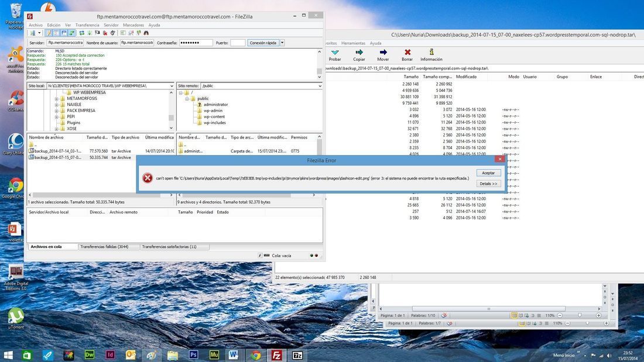Expand the Sitio local path dropdown
644x362 pixels.
click(x=172, y=86)
